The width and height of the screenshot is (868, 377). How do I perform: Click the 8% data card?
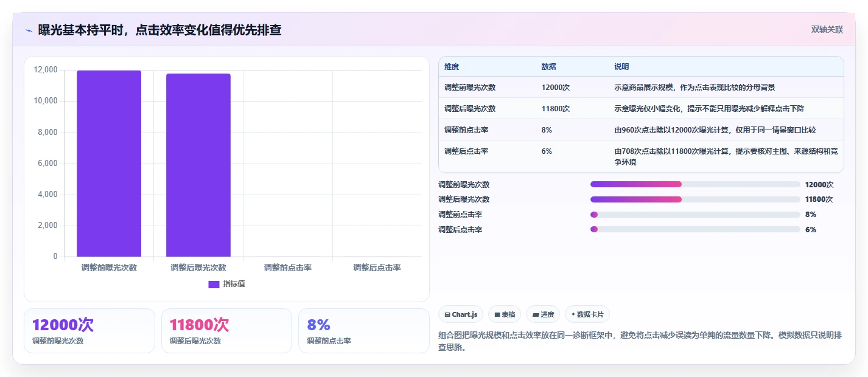pyautogui.click(x=364, y=331)
